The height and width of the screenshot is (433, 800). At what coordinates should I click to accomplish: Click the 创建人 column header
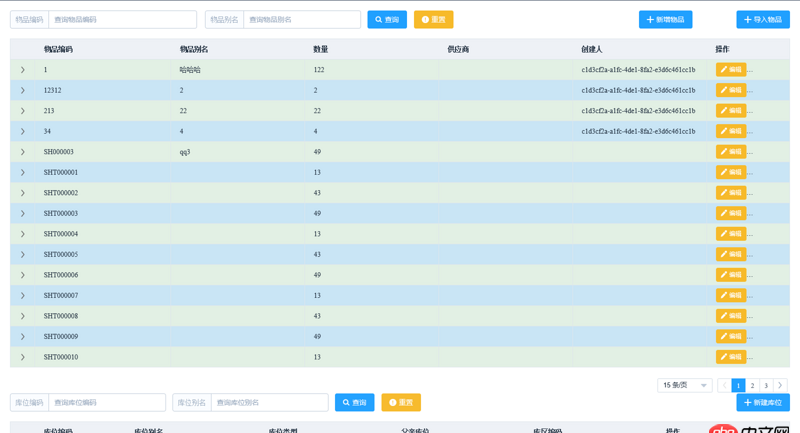[592, 49]
